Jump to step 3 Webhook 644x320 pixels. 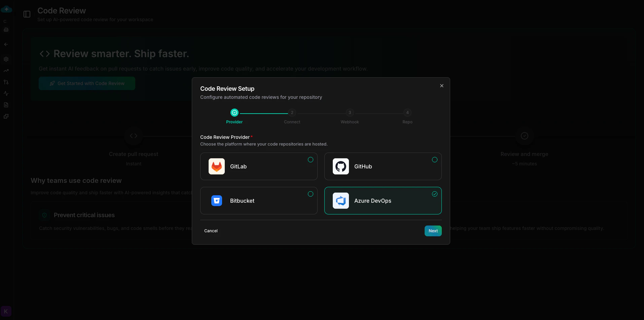click(350, 113)
